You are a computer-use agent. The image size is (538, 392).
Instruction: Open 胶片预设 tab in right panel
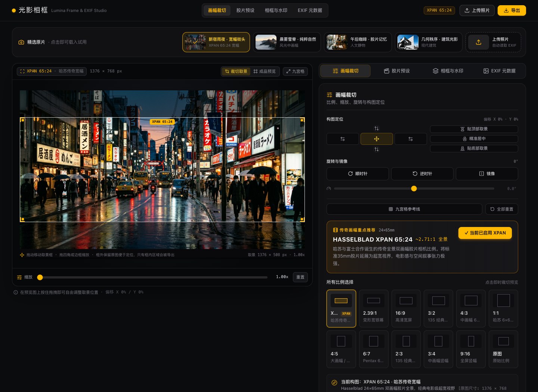397,71
